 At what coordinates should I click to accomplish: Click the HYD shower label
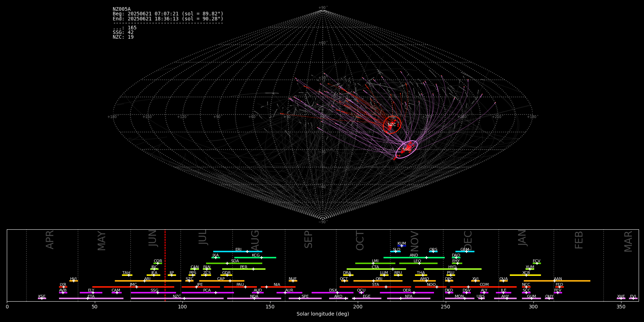(x=452, y=267)
